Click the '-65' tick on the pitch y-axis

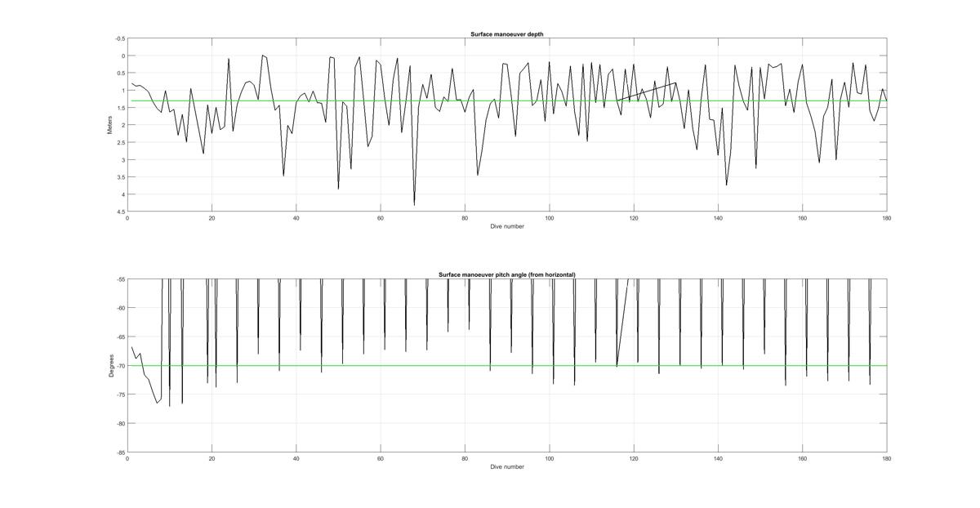tap(122, 337)
